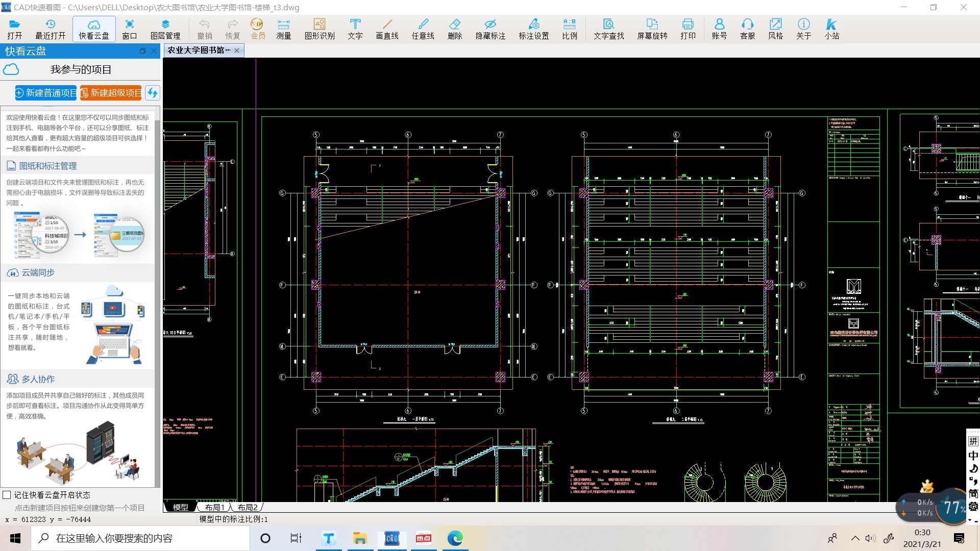The image size is (980, 551).
Task: Check 记住快看云盘开启状态 checkbox
Action: [7, 495]
